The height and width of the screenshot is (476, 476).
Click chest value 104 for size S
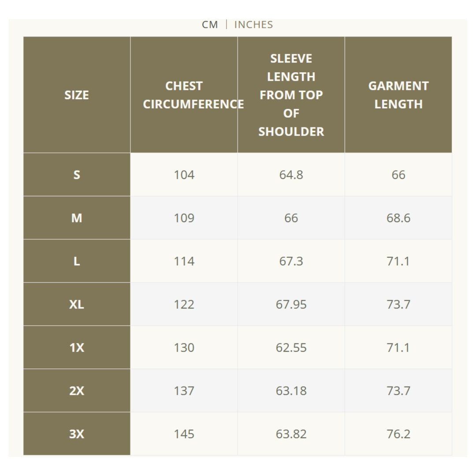[x=184, y=175]
